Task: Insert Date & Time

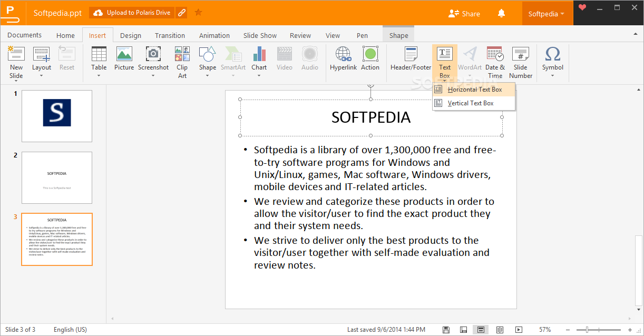Action: coord(495,62)
